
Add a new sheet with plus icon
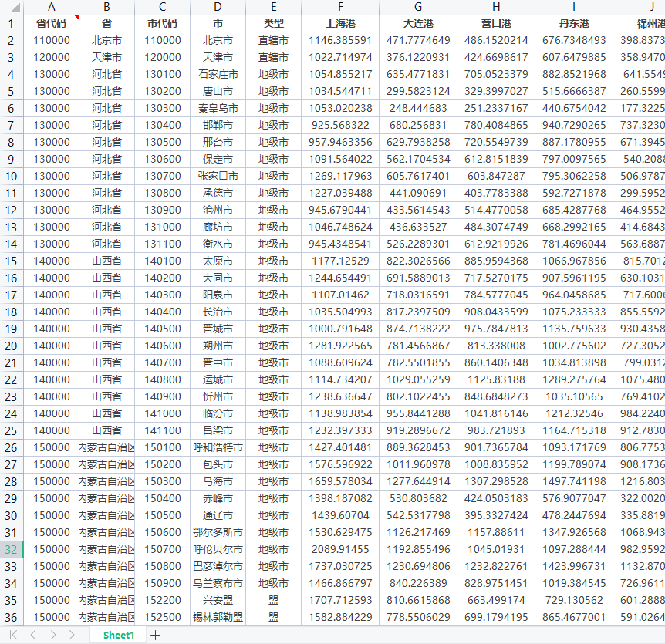(156, 635)
